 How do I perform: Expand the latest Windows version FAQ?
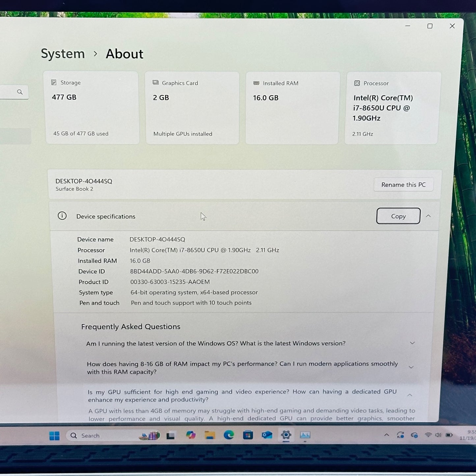click(x=412, y=343)
